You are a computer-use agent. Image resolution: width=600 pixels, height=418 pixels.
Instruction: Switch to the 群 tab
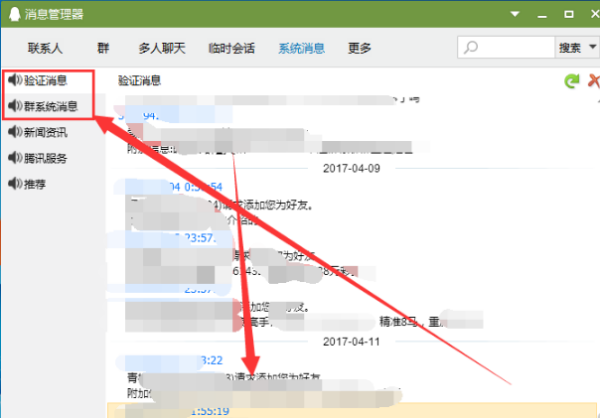coord(103,48)
